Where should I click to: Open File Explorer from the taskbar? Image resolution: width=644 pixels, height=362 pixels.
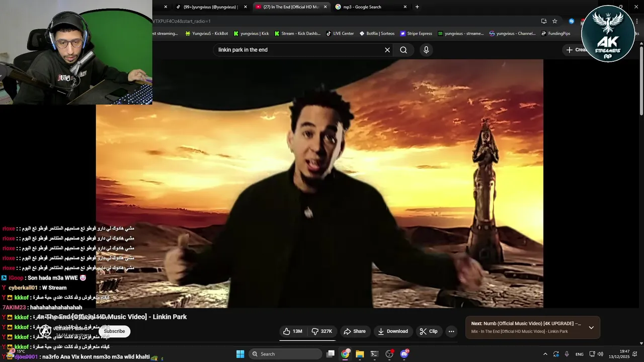point(360,354)
